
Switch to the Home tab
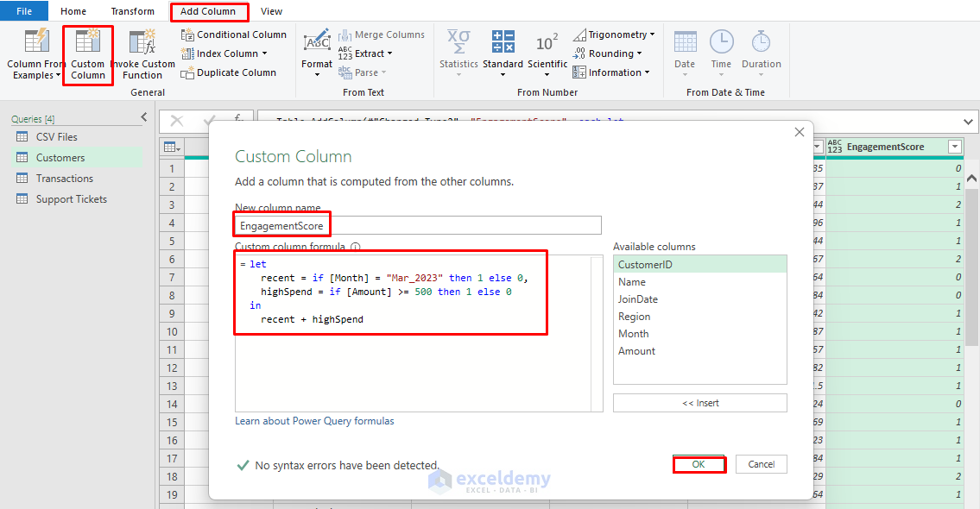click(73, 11)
